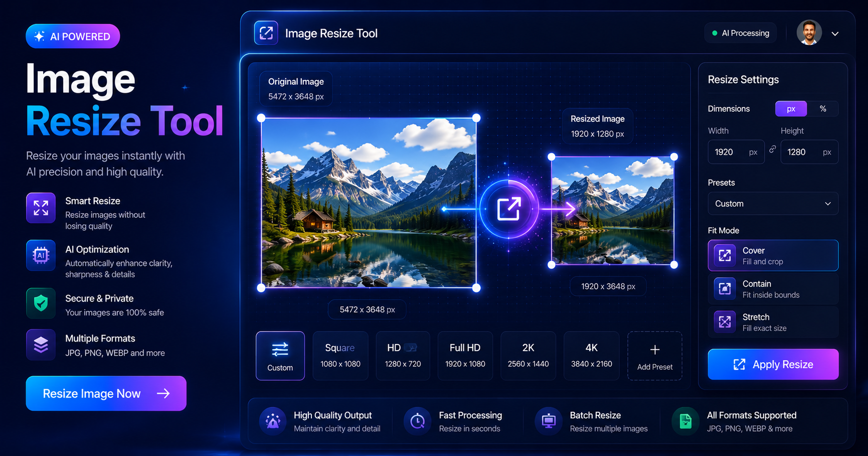
Task: Click the Image Resize Tool header logo icon
Action: [266, 33]
